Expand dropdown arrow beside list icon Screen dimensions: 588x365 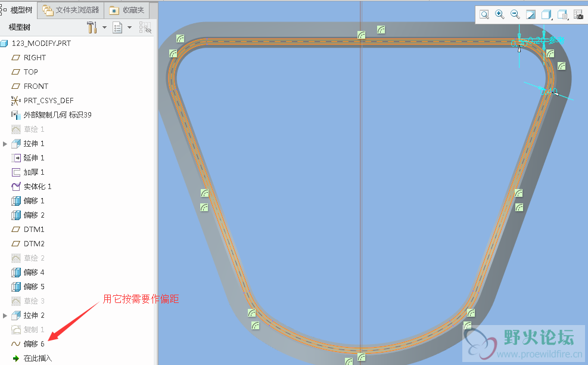pyautogui.click(x=129, y=27)
